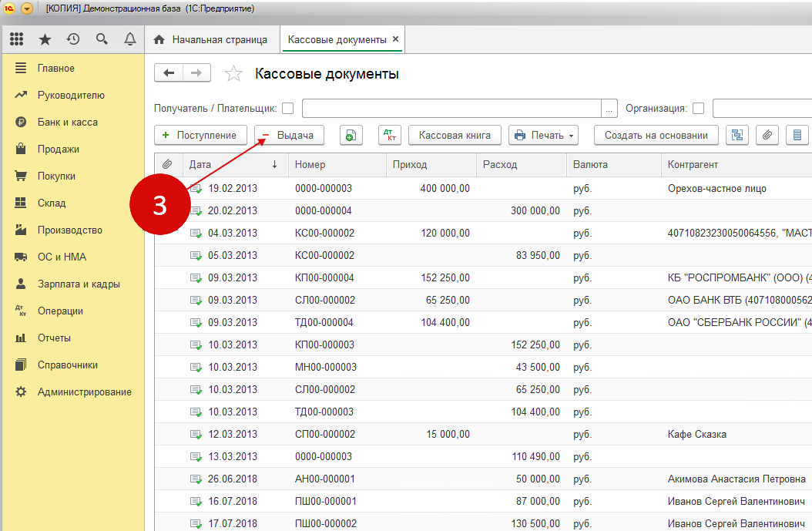812x531 pixels.
Task: Open Favorites star in top panel
Action: [45, 39]
